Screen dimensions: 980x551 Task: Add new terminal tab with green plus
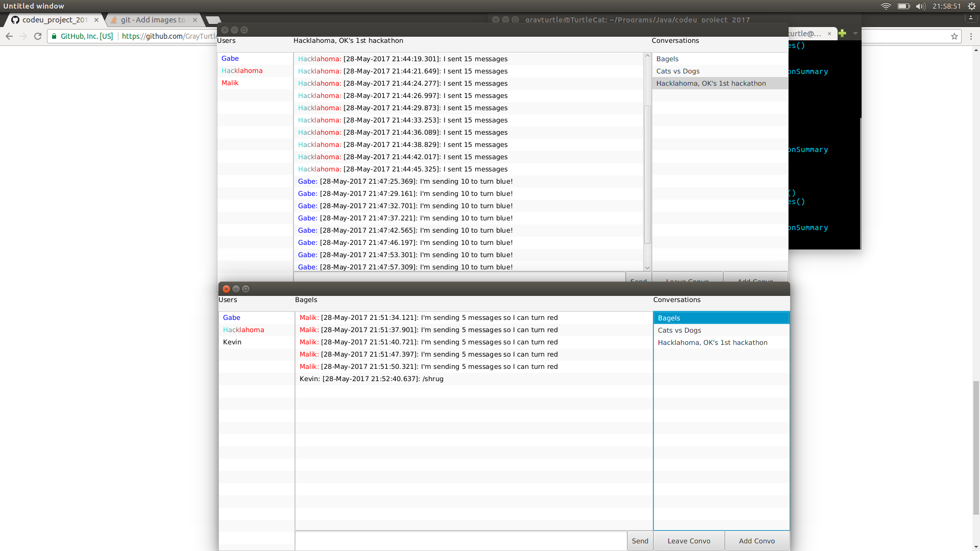click(842, 33)
